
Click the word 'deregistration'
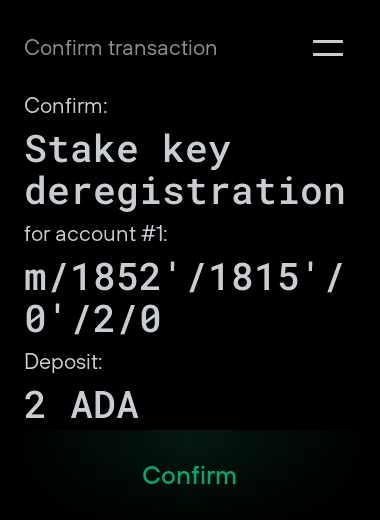click(185, 193)
